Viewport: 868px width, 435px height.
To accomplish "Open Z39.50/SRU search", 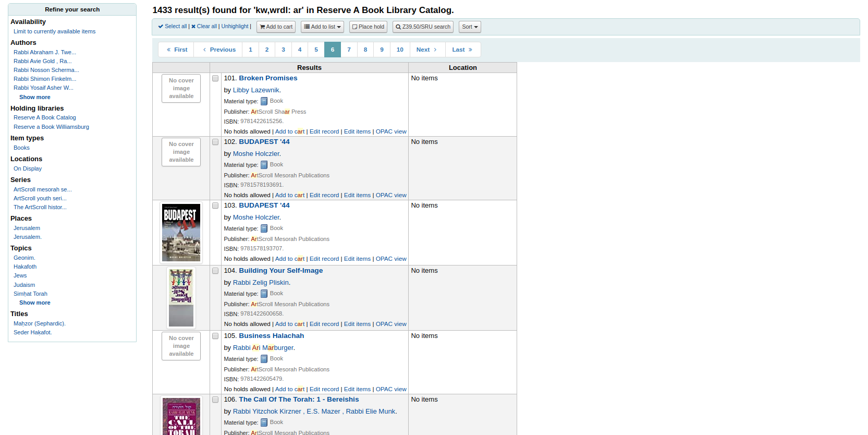I will [423, 27].
